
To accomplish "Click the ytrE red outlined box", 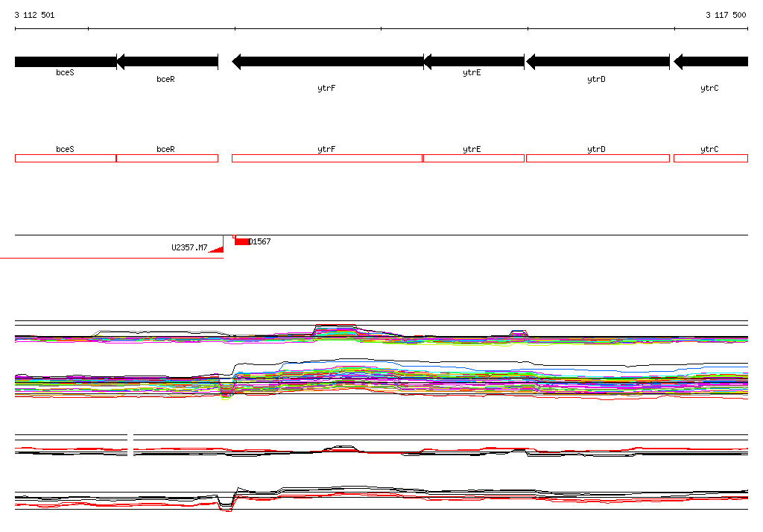I will 474,158.
